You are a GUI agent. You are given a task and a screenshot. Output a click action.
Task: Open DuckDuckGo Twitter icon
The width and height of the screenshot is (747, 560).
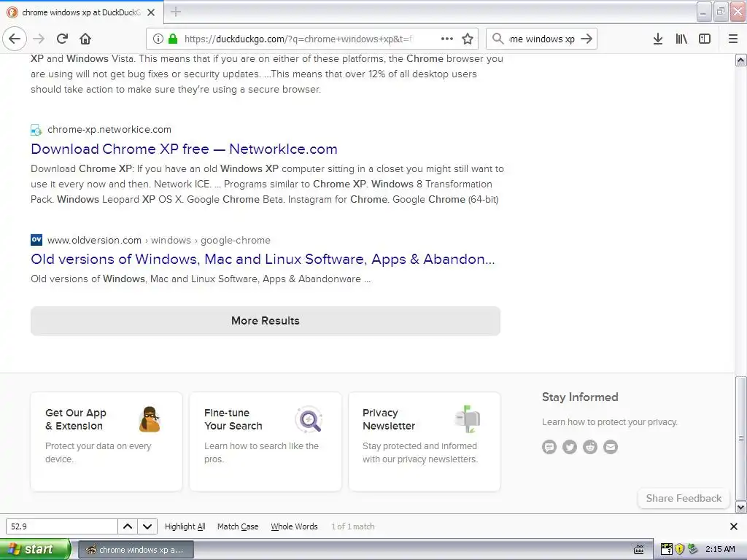point(569,447)
